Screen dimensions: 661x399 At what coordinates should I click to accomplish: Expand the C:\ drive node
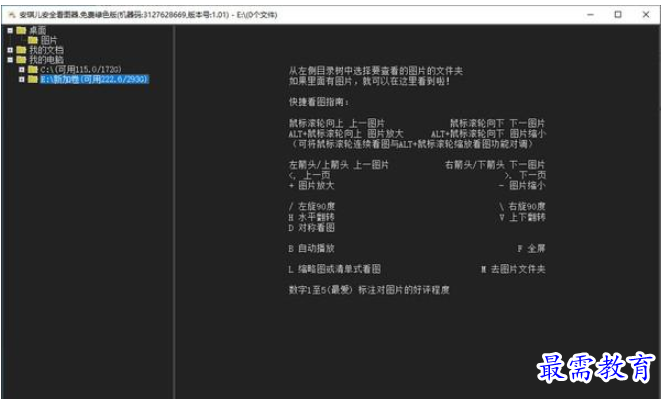[21, 69]
